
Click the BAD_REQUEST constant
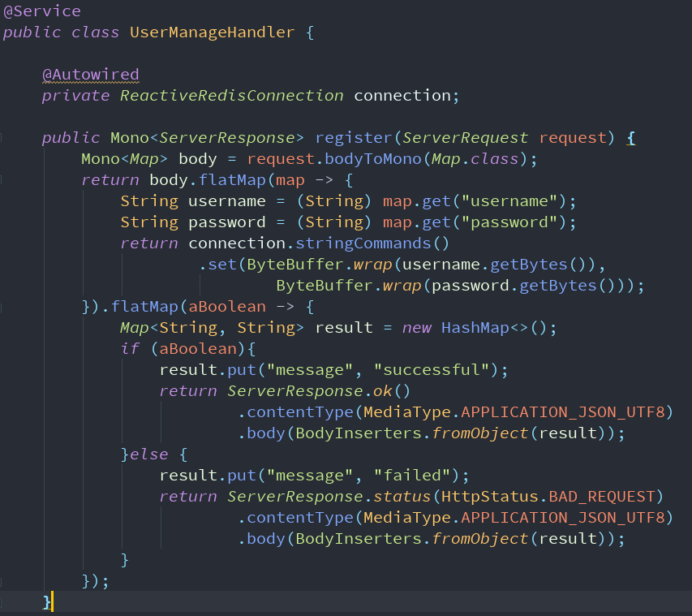(x=602, y=497)
